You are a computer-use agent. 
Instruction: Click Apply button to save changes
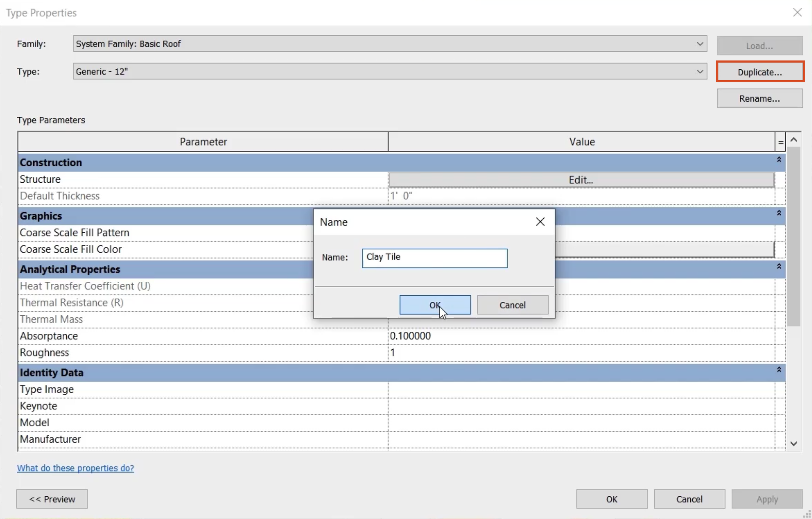[767, 499]
